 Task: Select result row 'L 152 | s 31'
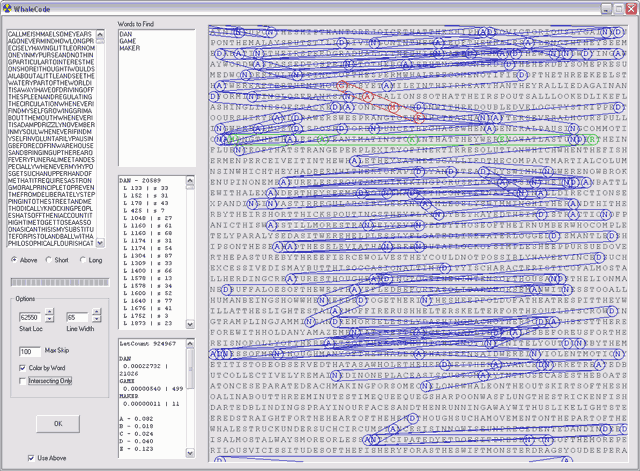coord(146,196)
